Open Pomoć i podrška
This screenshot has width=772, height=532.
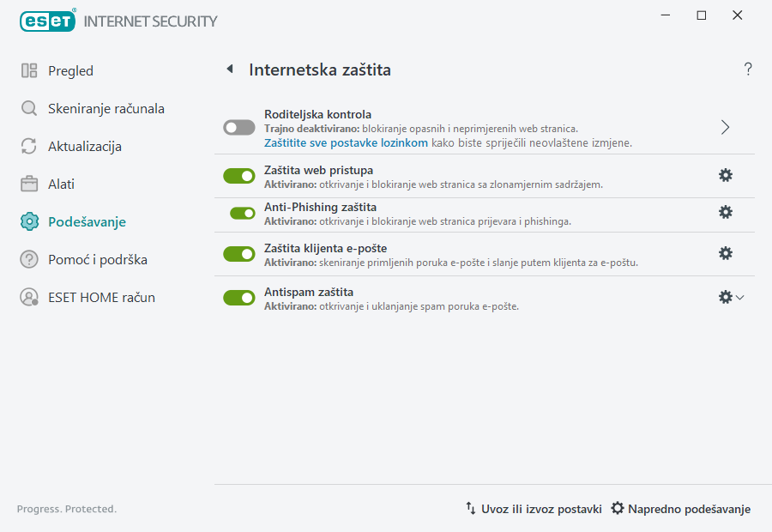(x=94, y=259)
